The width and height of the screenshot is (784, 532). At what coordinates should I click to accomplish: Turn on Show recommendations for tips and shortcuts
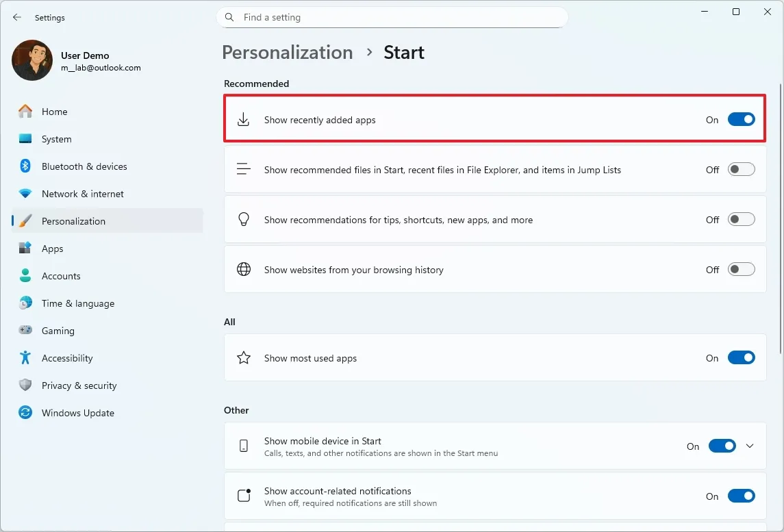pyautogui.click(x=741, y=219)
